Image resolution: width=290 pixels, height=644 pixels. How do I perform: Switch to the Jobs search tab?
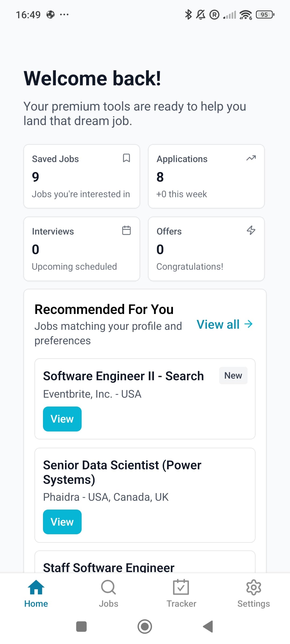click(108, 594)
